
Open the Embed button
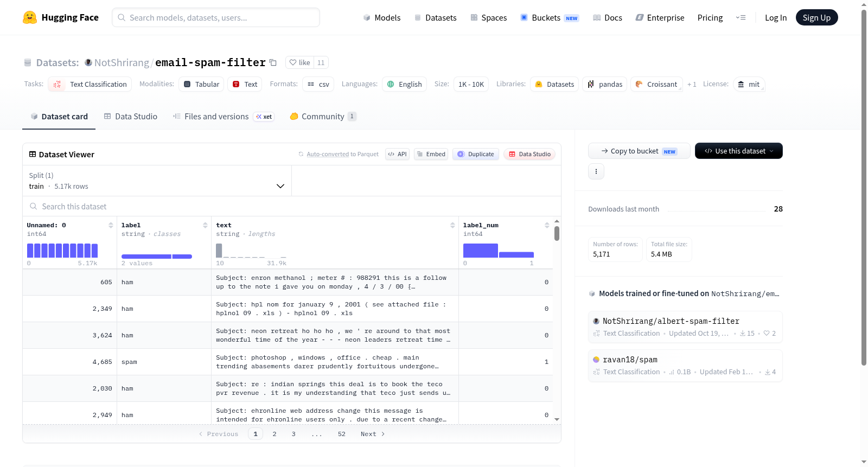pyautogui.click(x=431, y=154)
